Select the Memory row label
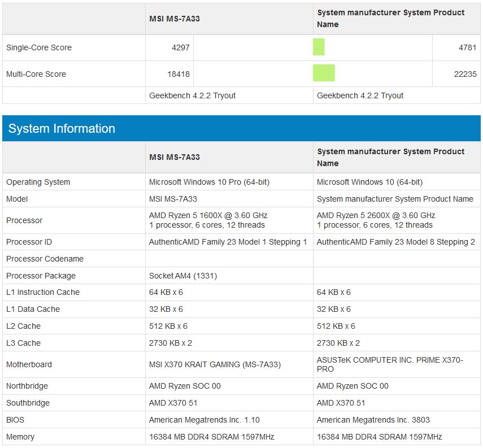 tap(20, 437)
